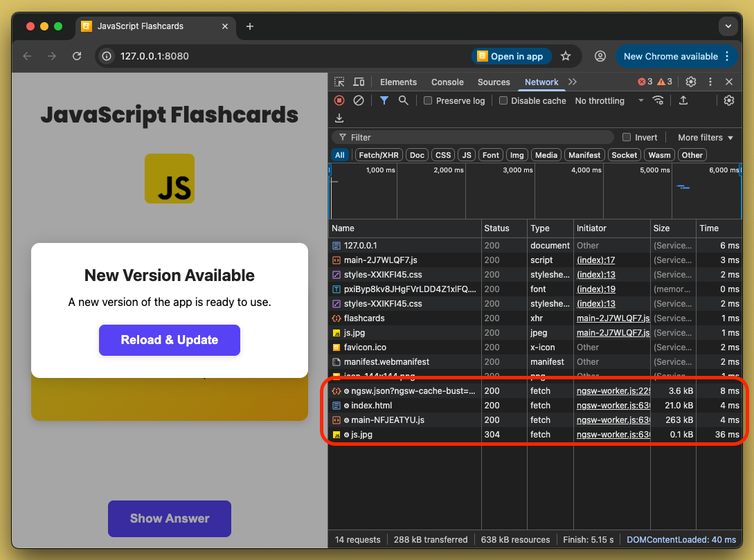Click the inspect element picker icon
This screenshot has height=560, width=754.
tap(339, 82)
